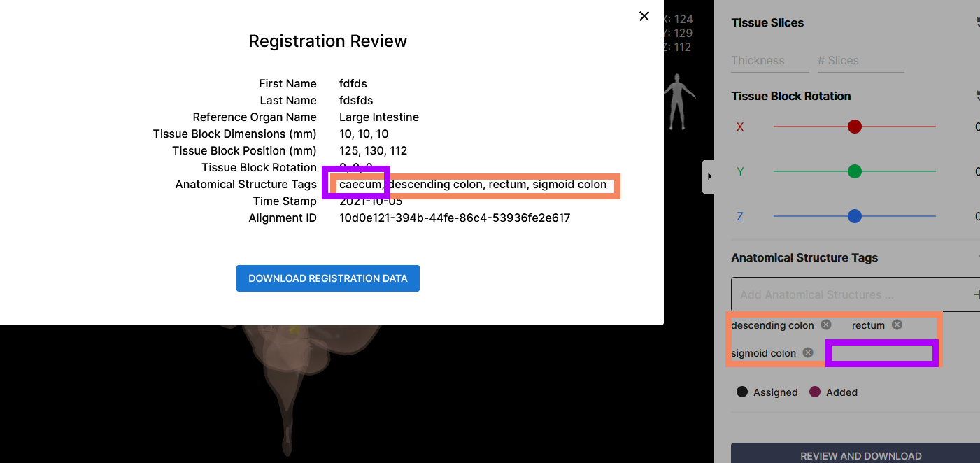Click the Add Anatomical Structures search box
This screenshot has height=463, width=980.
[x=839, y=294]
